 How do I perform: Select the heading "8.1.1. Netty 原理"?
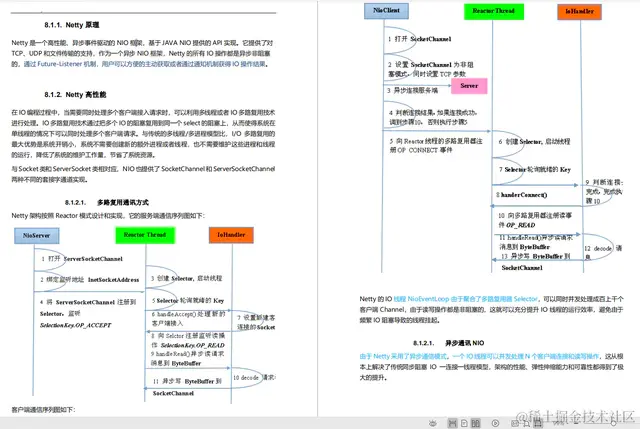(x=72, y=25)
